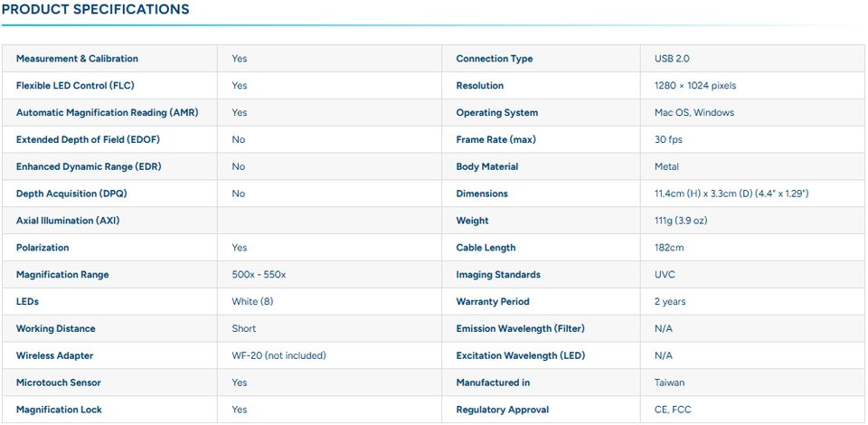
Task: Click the Flexible LED Control (FLC) label
Action: [x=75, y=86]
